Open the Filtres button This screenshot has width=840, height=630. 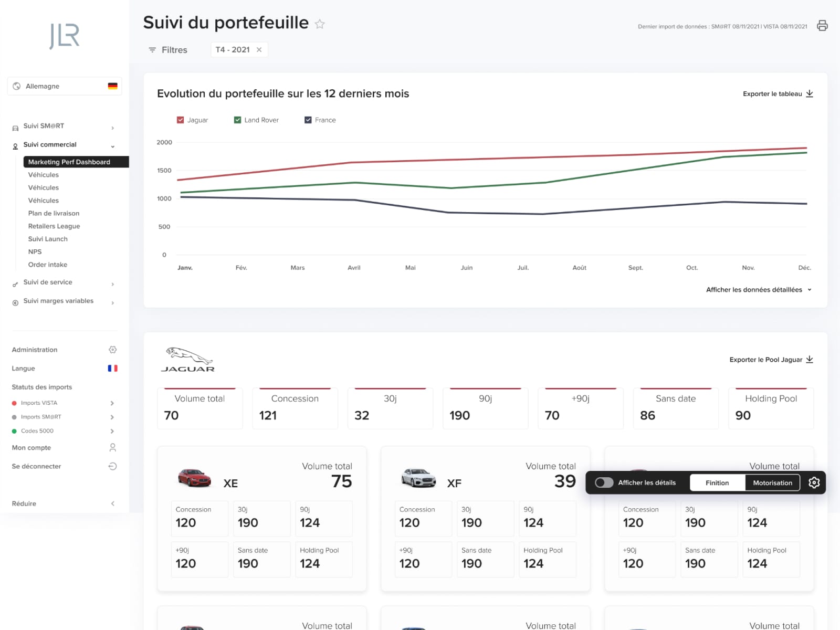[168, 50]
